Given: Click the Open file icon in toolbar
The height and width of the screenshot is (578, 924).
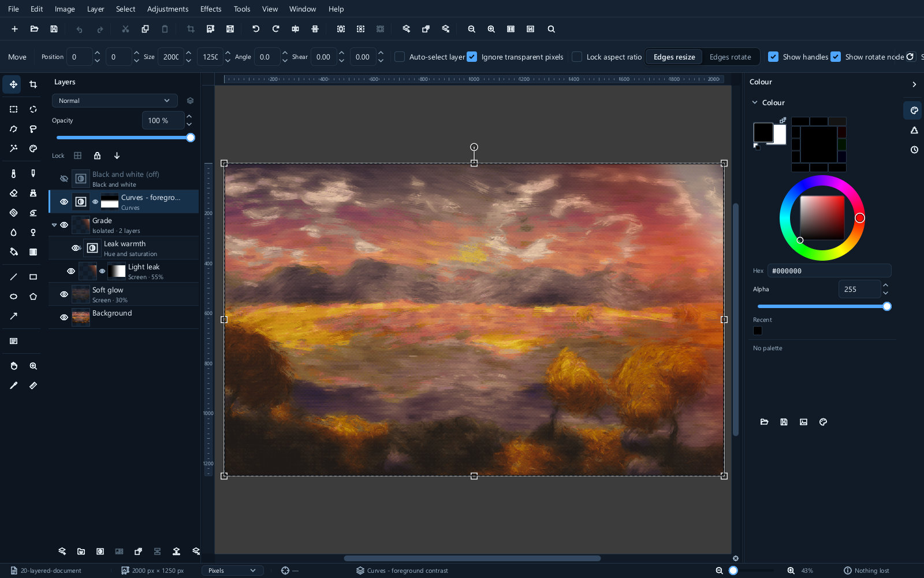Looking at the screenshot, I should tap(34, 29).
